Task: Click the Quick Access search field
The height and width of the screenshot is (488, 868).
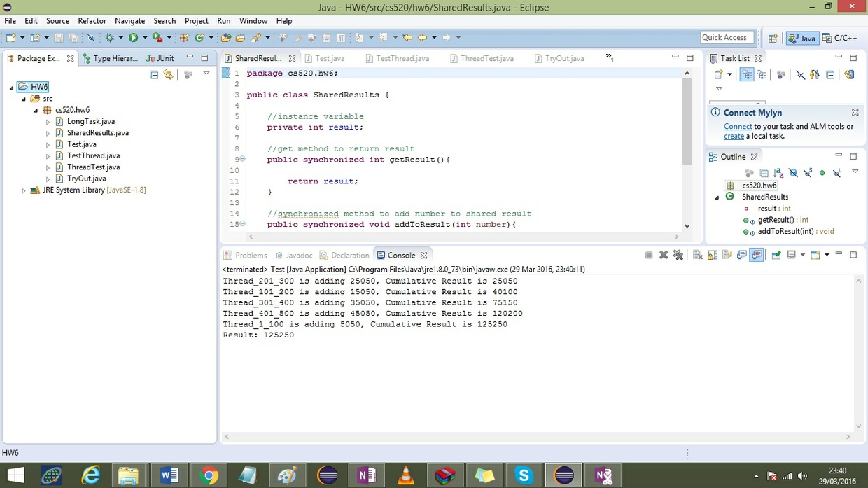Action: (727, 38)
